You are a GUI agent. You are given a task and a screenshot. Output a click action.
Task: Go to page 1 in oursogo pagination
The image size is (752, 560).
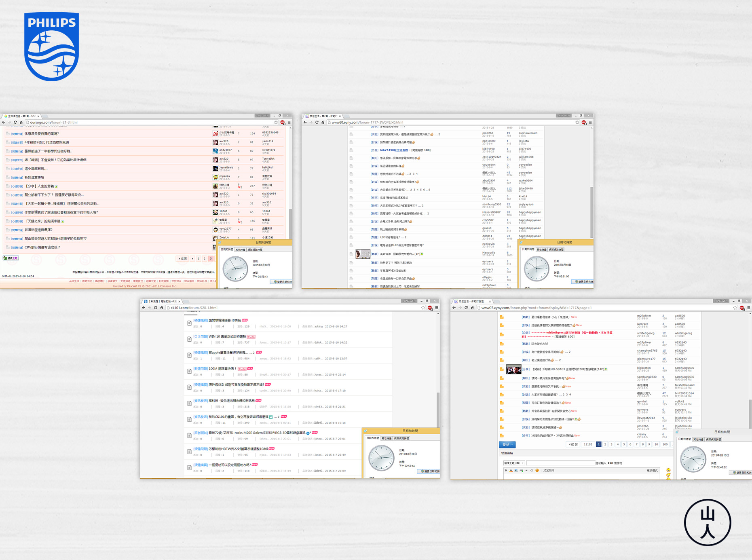(199, 258)
